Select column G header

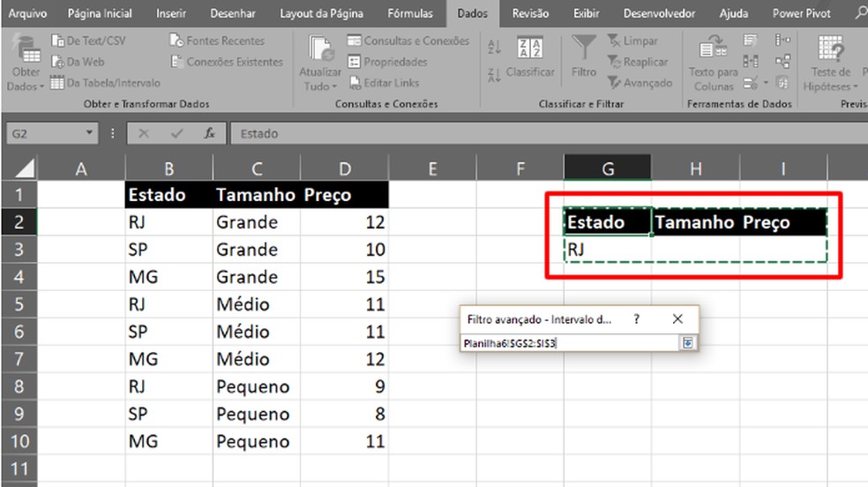point(608,169)
